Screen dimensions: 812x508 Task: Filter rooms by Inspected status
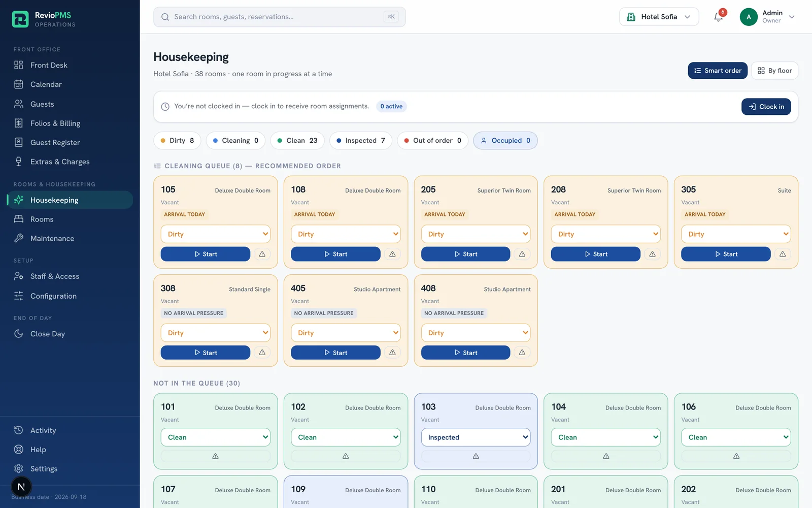point(361,141)
